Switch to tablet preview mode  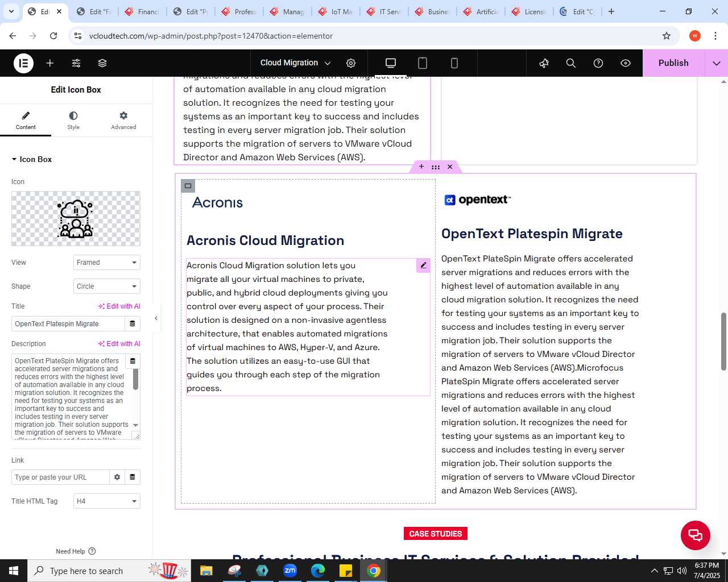(423, 63)
